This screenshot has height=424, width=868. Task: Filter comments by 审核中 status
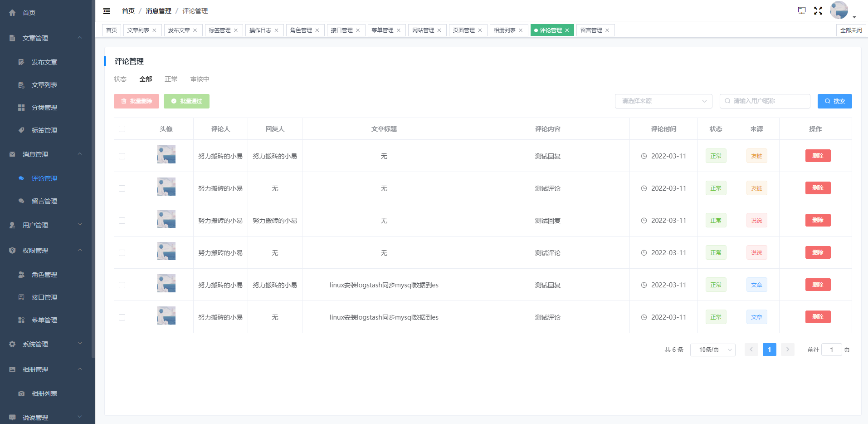pyautogui.click(x=200, y=79)
